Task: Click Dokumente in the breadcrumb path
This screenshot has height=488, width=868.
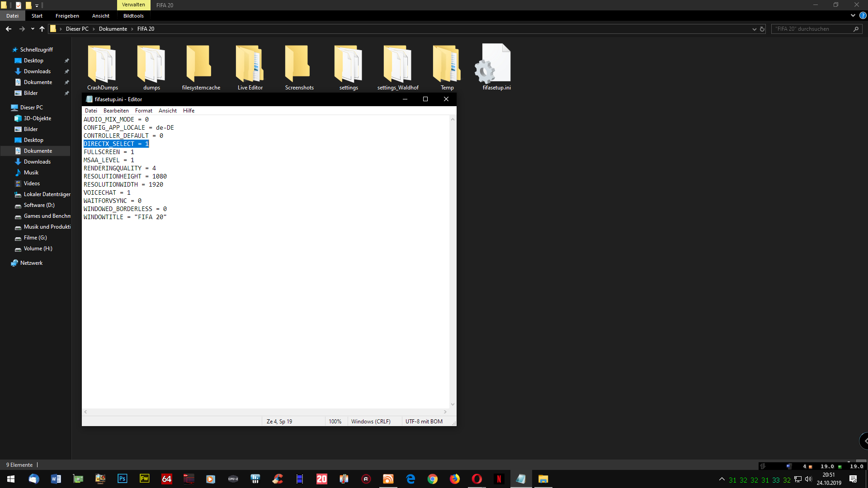Action: point(113,29)
